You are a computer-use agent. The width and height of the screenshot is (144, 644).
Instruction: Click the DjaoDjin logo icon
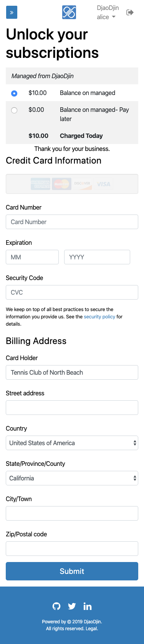click(69, 12)
